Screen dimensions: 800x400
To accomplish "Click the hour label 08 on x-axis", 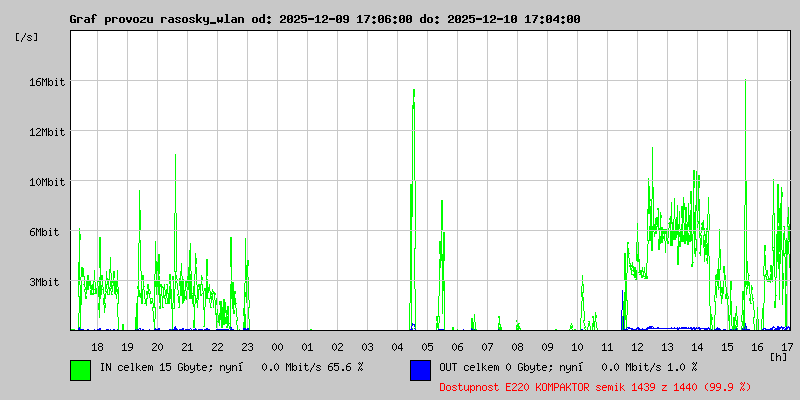I will (x=517, y=347).
